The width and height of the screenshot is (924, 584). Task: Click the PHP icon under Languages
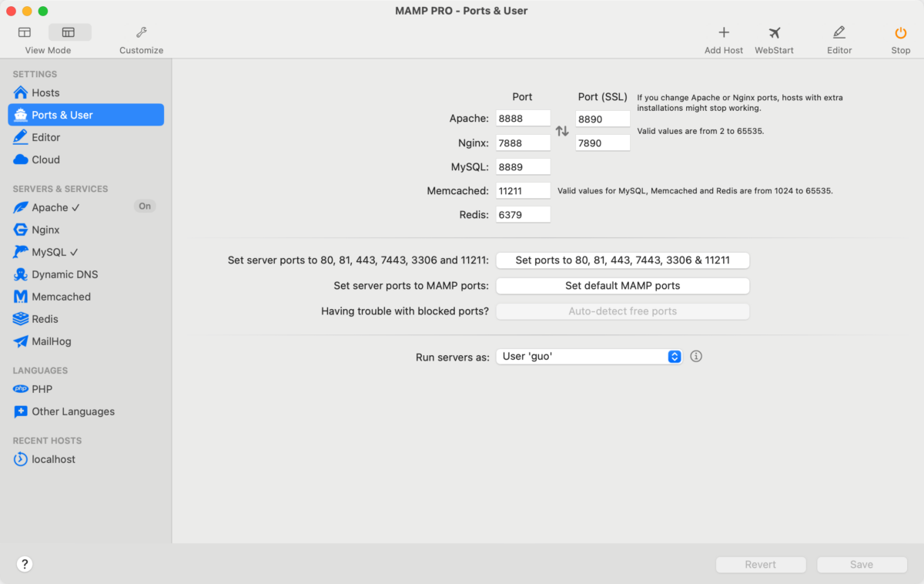(21, 389)
